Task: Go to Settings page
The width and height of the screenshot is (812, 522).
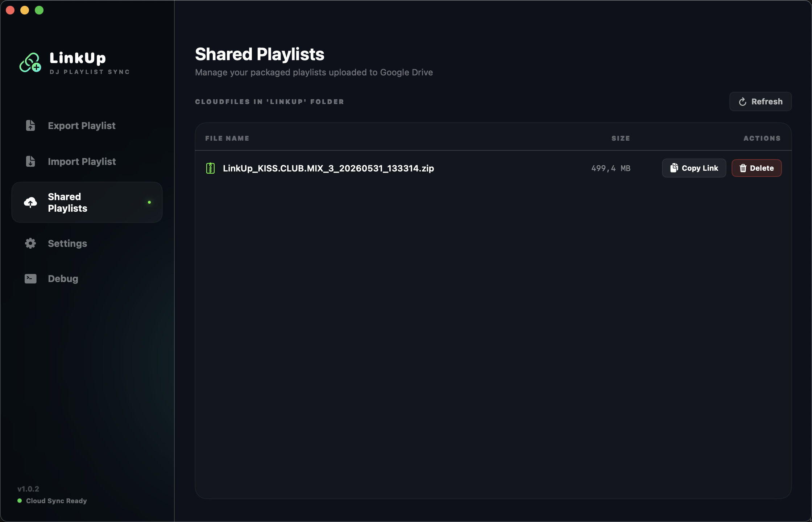Action: click(87, 244)
